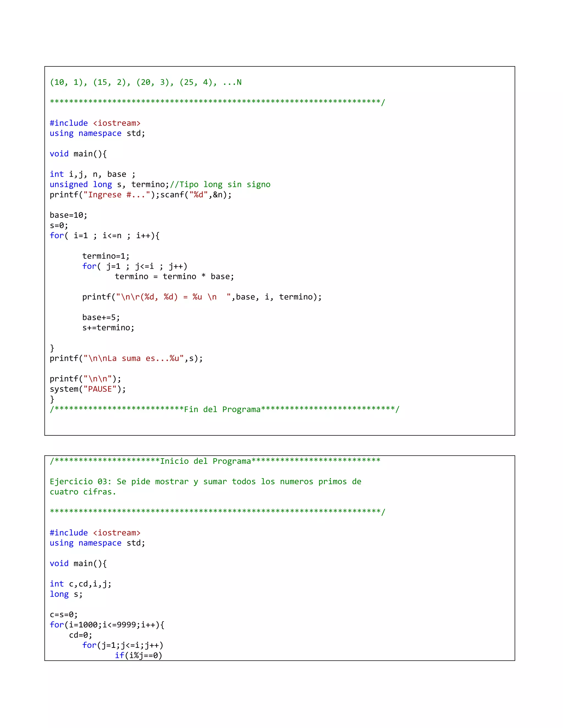Click the line "termino=1;"
This screenshot has height=728, width=563.
(x=106, y=256)
